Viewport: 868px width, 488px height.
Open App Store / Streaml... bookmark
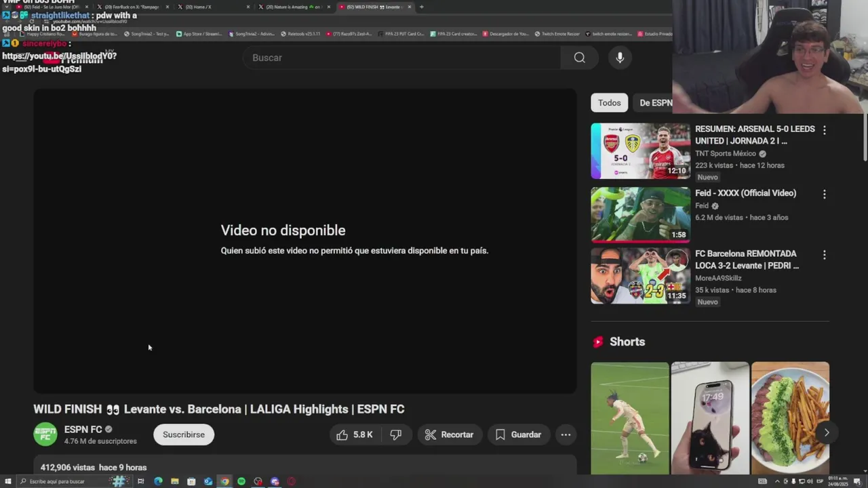[199, 34]
